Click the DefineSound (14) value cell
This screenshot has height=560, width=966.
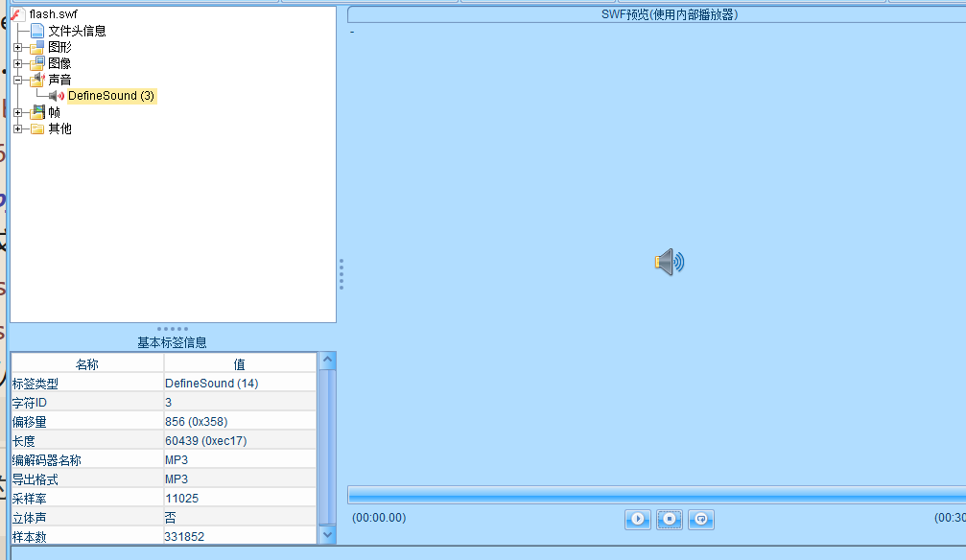tap(240, 384)
